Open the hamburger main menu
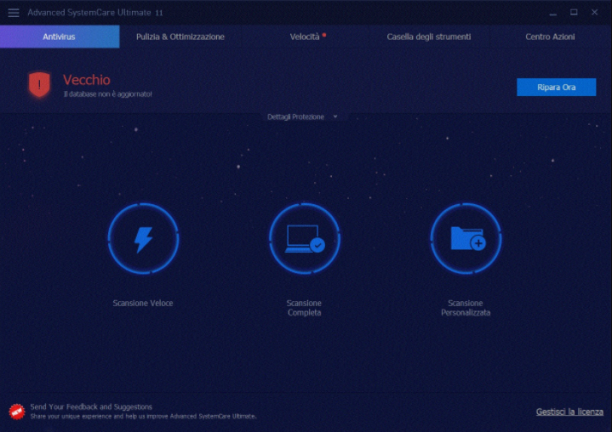Viewport: 612px width, 432px height. (x=13, y=12)
